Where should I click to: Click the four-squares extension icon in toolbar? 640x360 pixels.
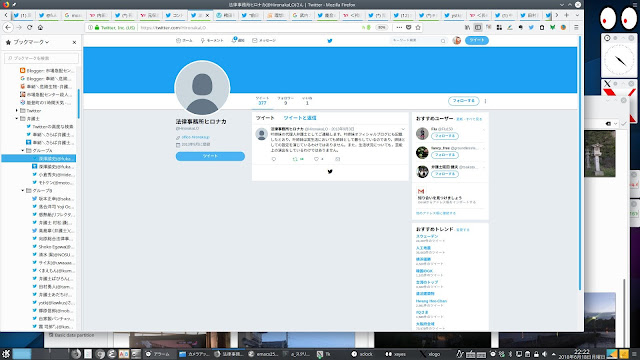point(499,27)
